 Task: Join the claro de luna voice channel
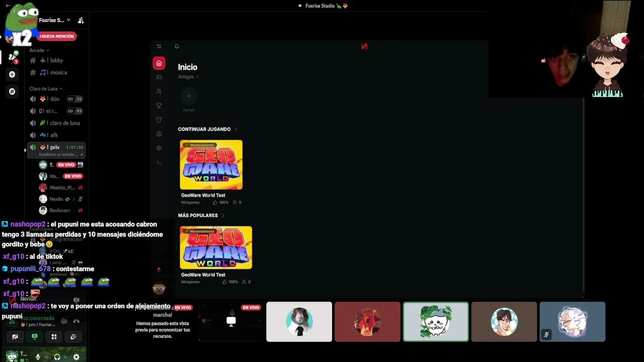pos(55,123)
